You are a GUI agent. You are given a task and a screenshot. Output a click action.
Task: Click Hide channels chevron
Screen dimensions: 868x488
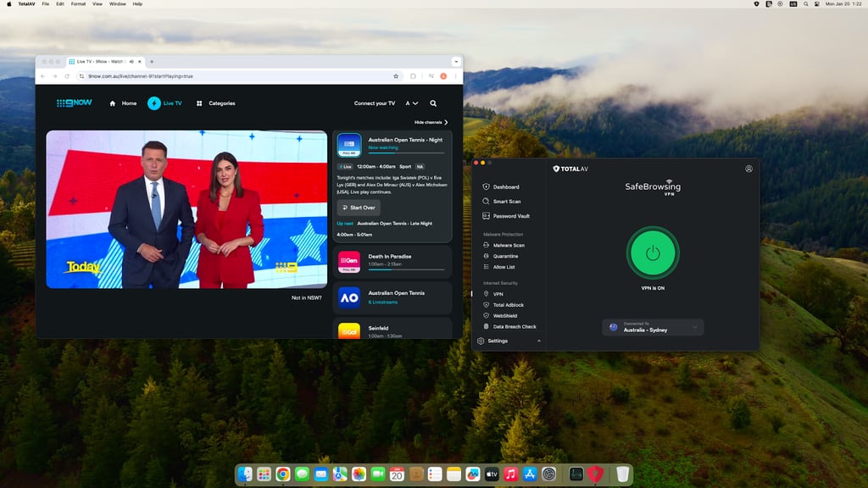[446, 122]
